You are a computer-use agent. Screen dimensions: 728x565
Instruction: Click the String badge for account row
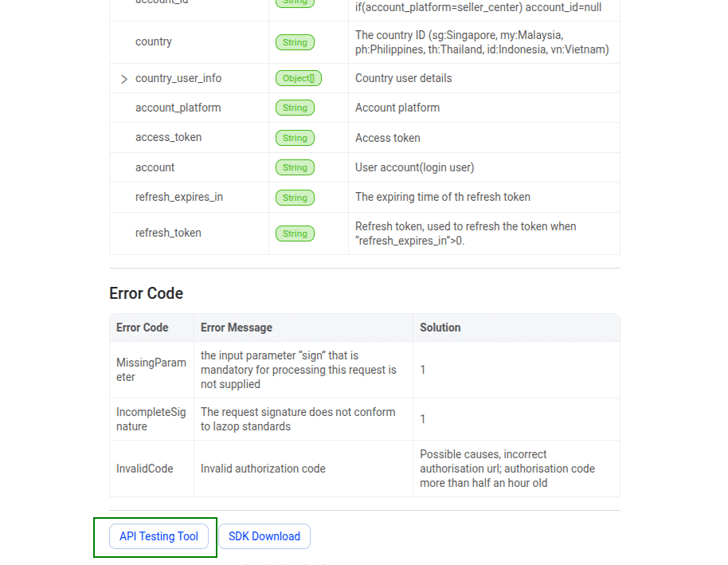[x=295, y=167]
